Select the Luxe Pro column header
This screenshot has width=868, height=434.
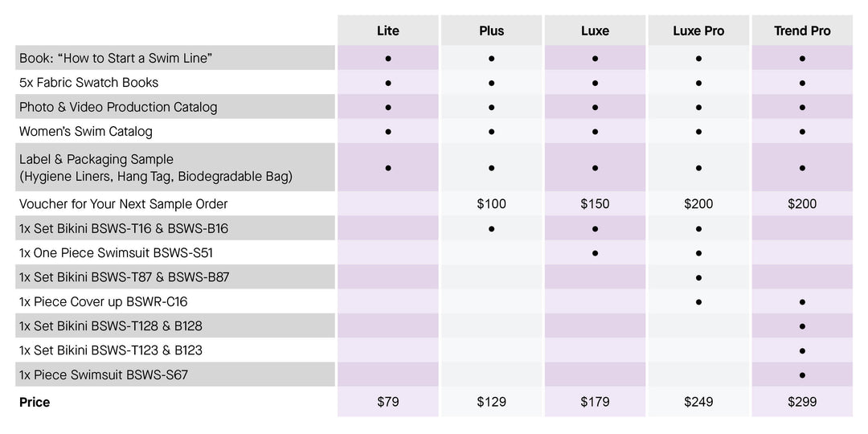(698, 31)
